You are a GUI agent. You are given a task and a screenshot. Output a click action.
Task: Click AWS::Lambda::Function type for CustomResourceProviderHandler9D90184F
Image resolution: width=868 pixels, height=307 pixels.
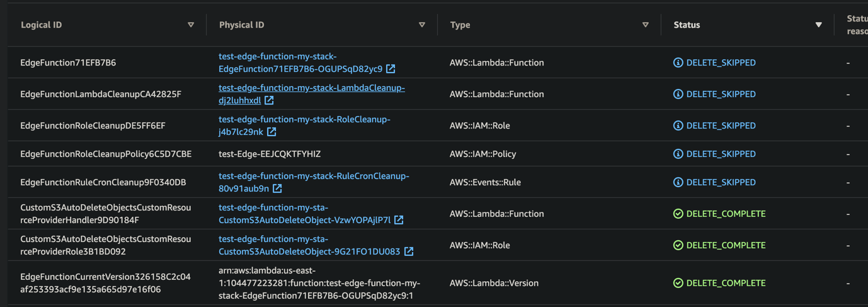(497, 214)
